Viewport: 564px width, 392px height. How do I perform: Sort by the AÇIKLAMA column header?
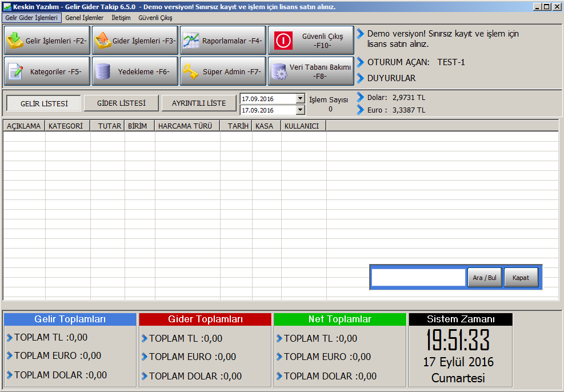24,126
